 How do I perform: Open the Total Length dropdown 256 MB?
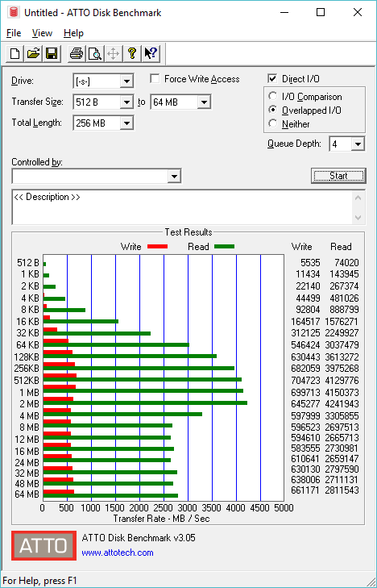point(127,123)
